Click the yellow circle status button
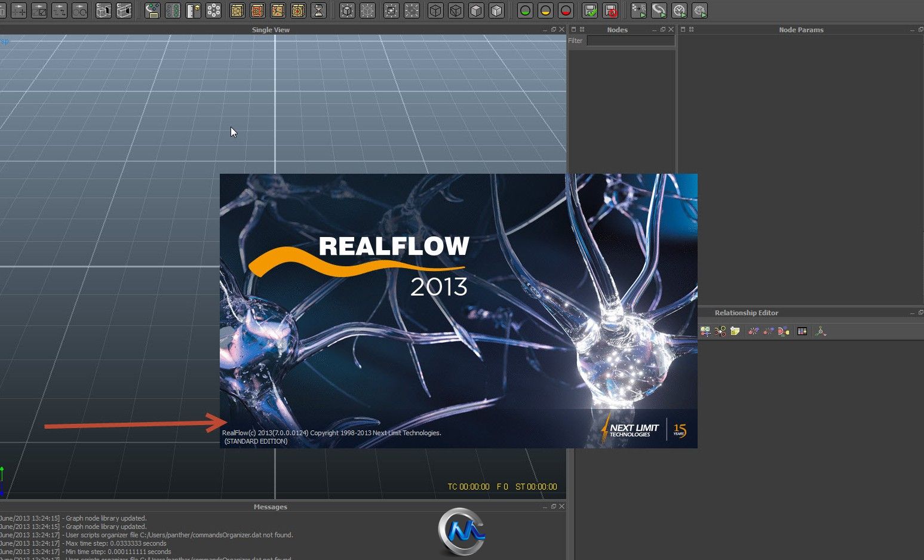 click(x=545, y=10)
